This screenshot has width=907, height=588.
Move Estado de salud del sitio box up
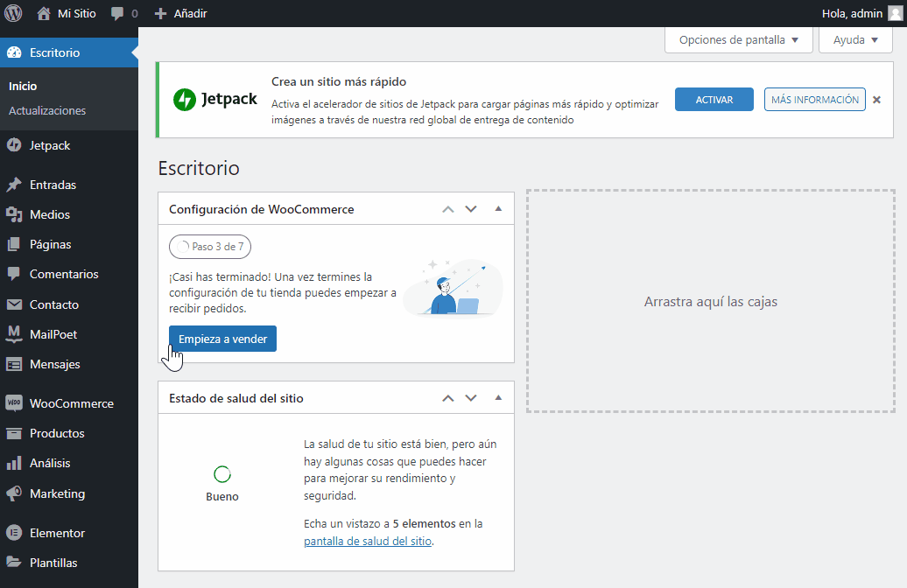tap(448, 398)
